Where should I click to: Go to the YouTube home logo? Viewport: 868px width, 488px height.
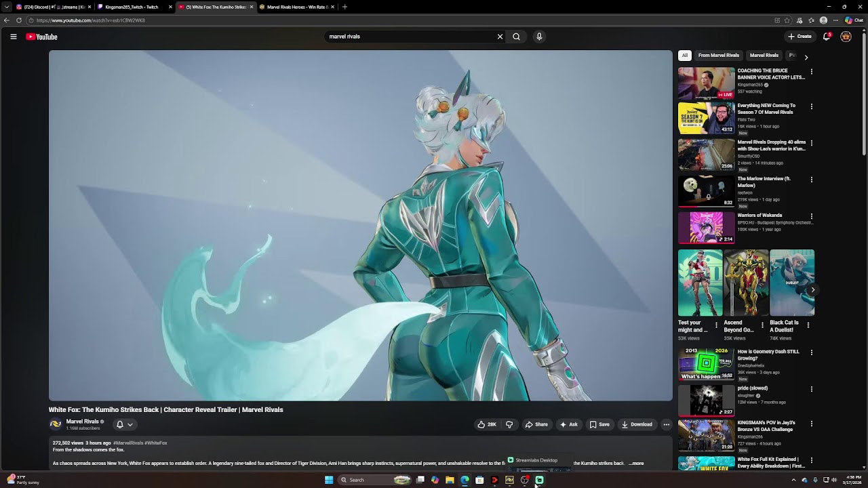coord(41,37)
